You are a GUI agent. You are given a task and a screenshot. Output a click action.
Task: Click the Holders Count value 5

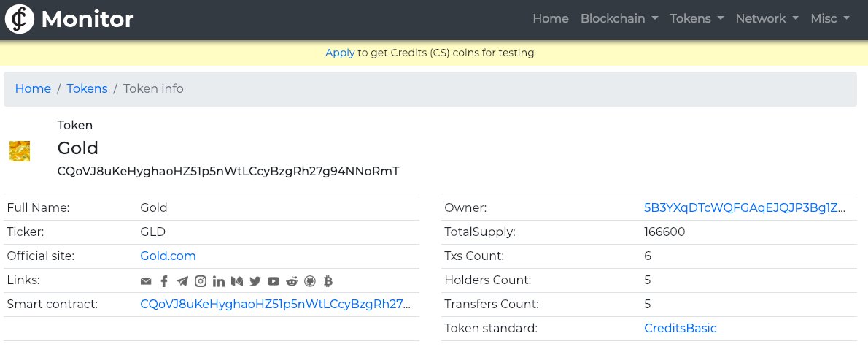coord(647,280)
